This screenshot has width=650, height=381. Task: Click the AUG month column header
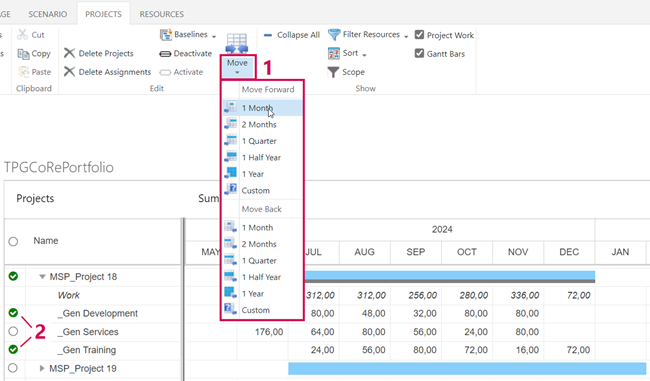364,252
